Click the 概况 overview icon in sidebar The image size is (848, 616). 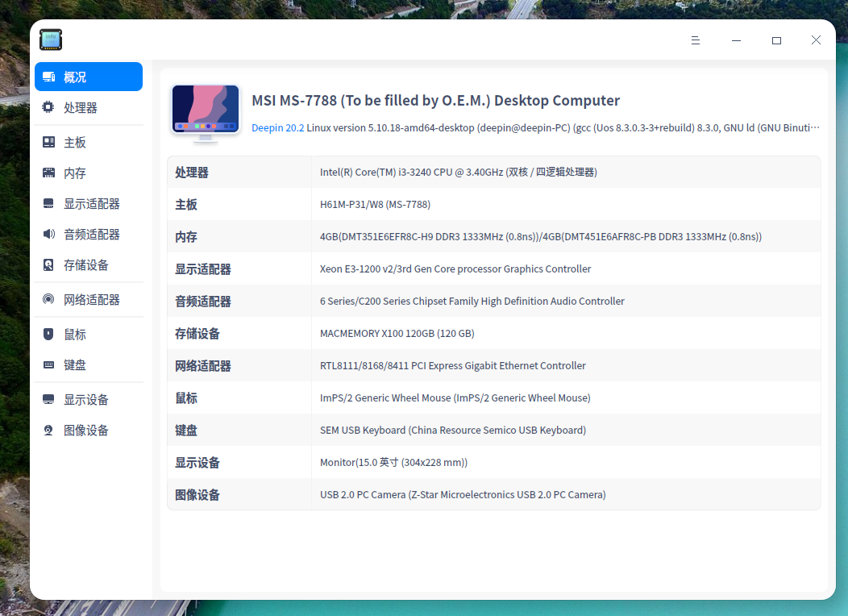click(48, 77)
